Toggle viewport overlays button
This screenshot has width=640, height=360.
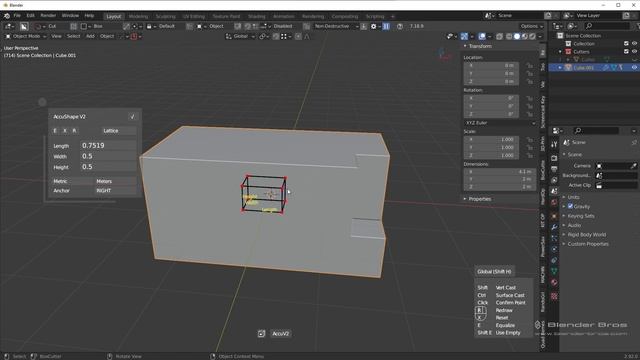[x=482, y=36]
